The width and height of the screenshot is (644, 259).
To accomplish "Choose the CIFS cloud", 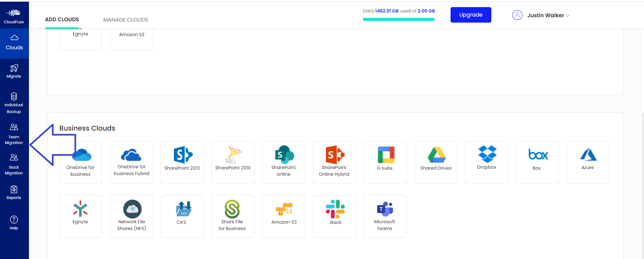I will pos(182,216).
